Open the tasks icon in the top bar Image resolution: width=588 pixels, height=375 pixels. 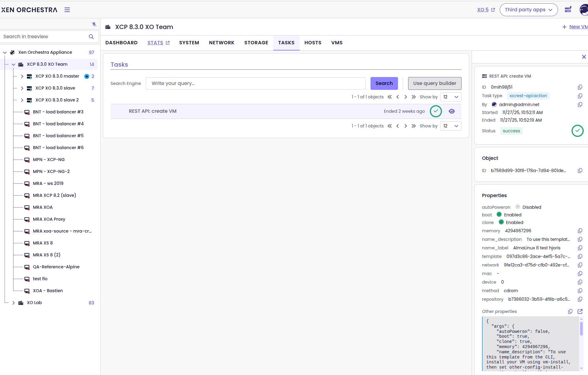(x=568, y=9)
